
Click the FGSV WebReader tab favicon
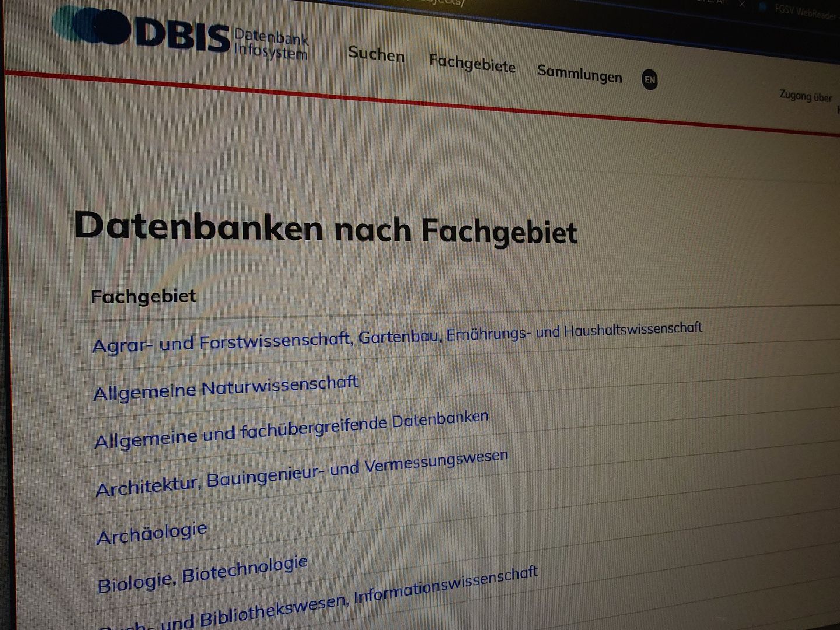(x=762, y=7)
